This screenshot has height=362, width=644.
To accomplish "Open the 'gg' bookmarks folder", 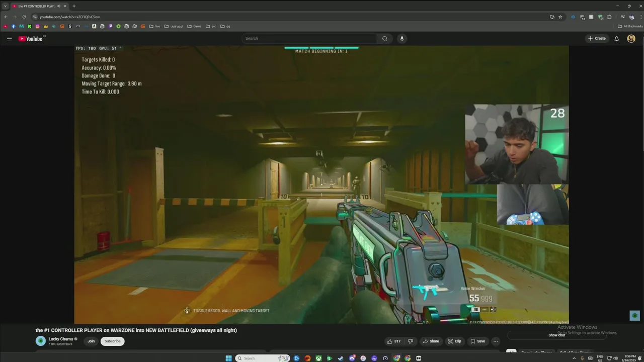I will point(225,26).
